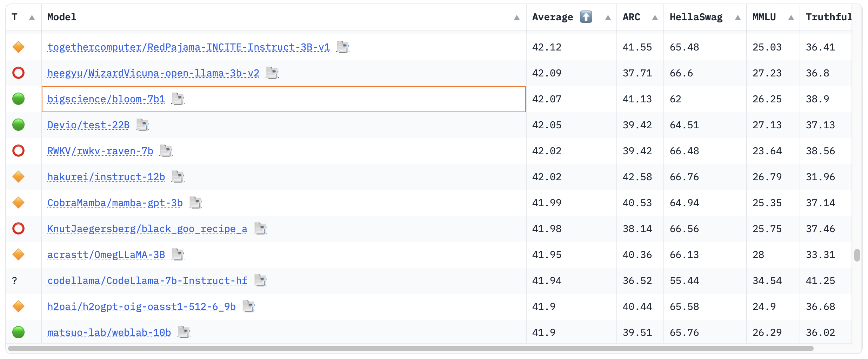868x359 pixels.
Task: Open the KnutJaegersberg/black_goo_recipe_a link
Action: point(147,229)
